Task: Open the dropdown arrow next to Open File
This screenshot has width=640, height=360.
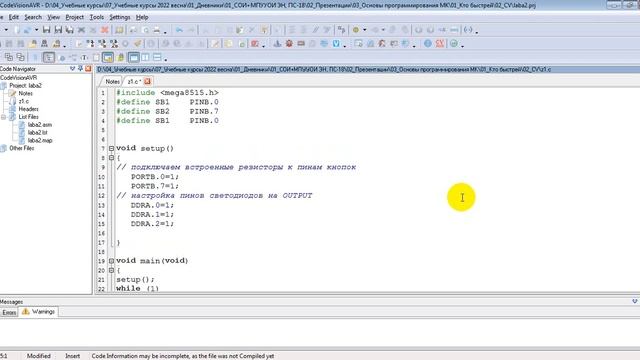Action: click(36, 30)
